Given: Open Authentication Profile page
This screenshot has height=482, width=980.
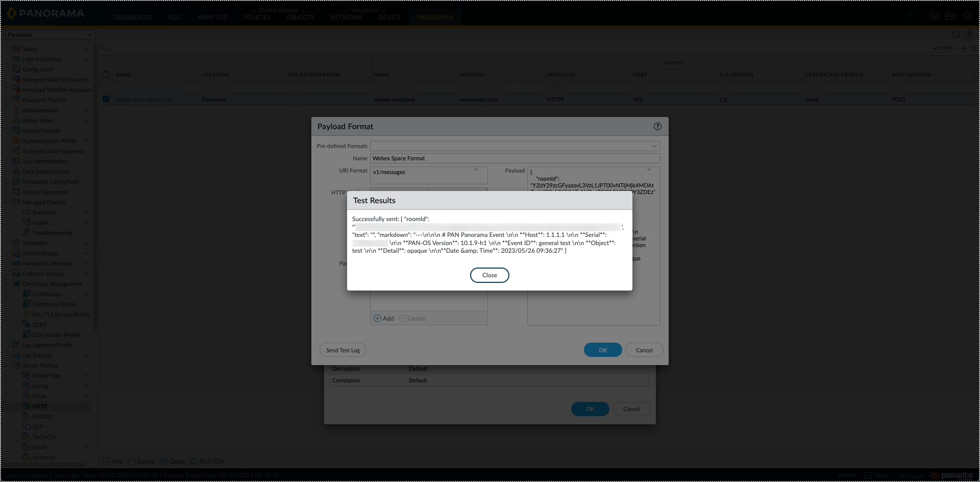Looking at the screenshot, I should [x=50, y=141].
